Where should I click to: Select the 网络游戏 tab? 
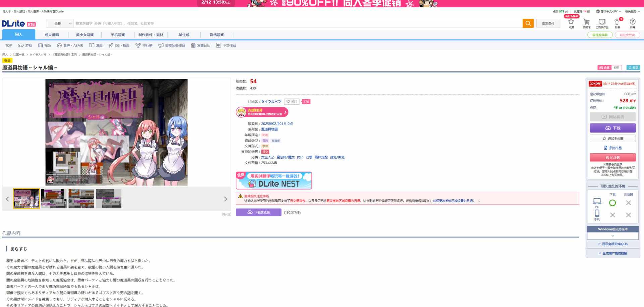click(217, 35)
